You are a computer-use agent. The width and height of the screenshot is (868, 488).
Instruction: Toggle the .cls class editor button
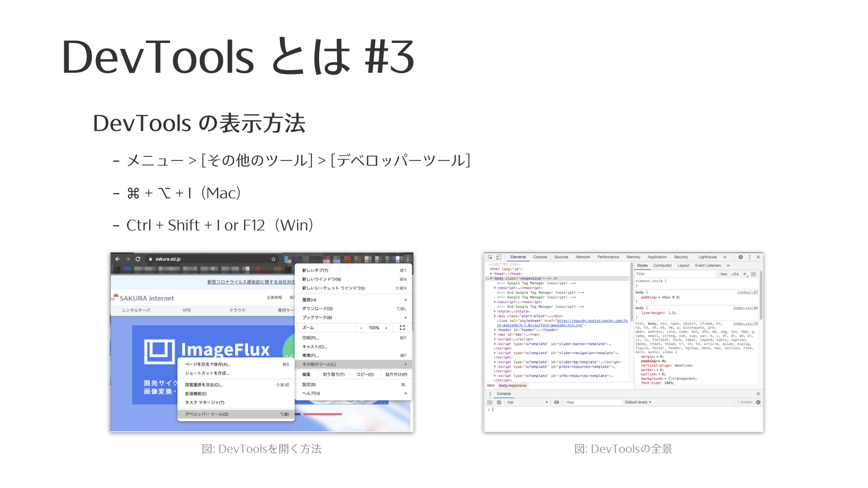point(735,274)
